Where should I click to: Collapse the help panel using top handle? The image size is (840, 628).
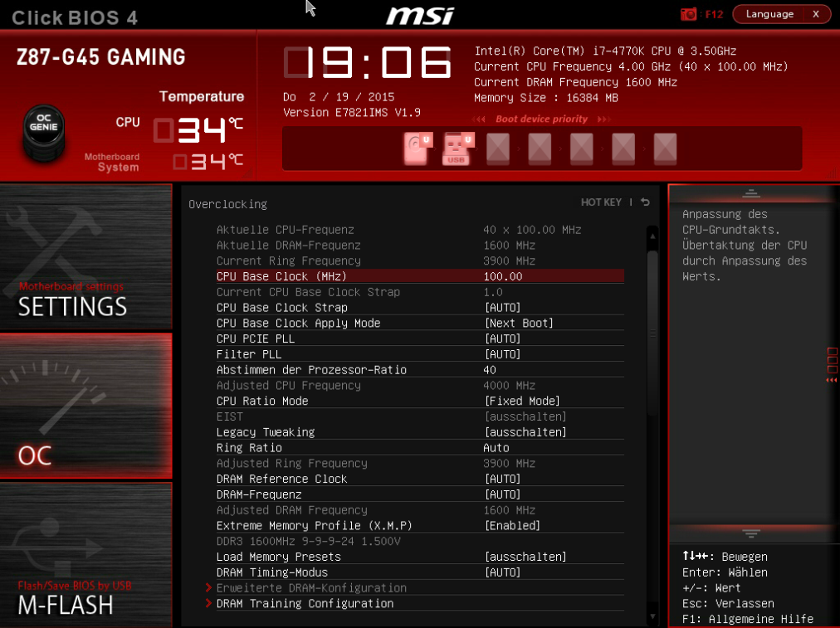click(x=750, y=194)
